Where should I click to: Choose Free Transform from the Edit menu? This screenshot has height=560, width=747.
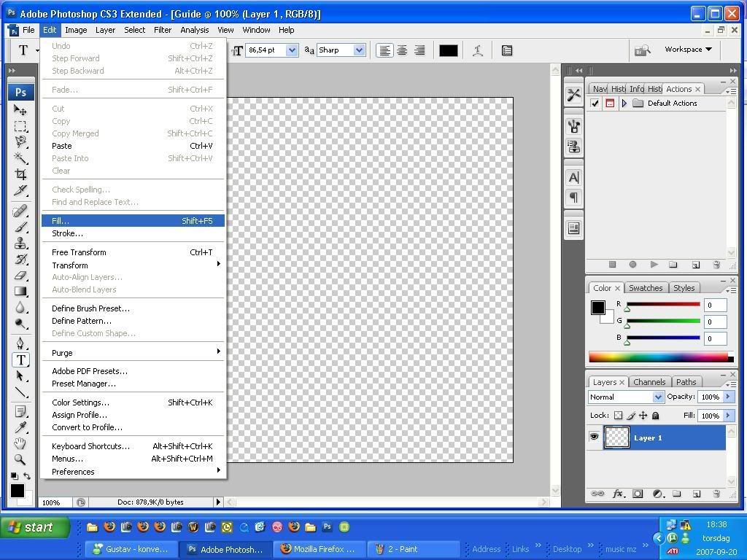click(x=133, y=252)
